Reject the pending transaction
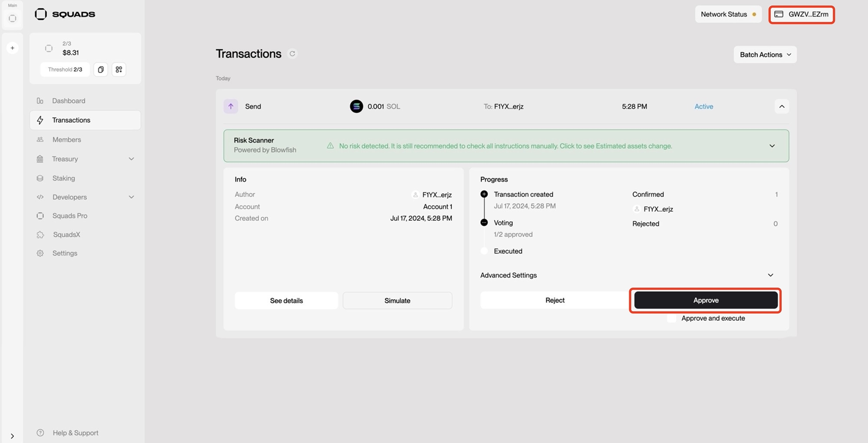Image resolution: width=868 pixels, height=443 pixels. point(554,300)
